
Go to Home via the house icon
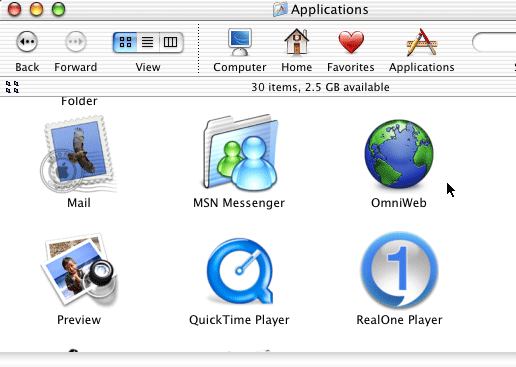[296, 42]
